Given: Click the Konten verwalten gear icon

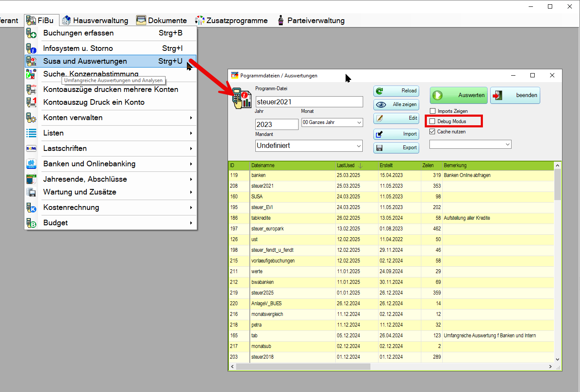Looking at the screenshot, I should click(x=31, y=118).
